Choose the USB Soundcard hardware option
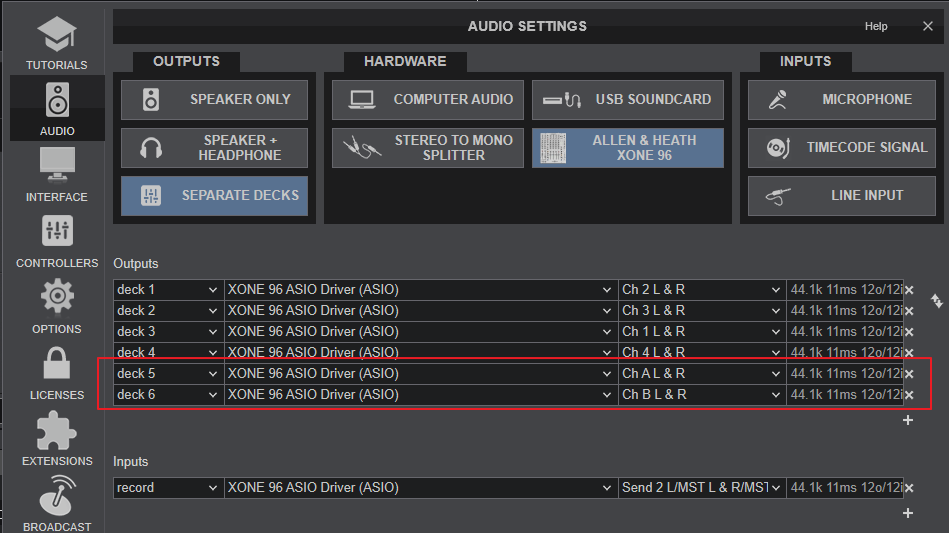The height and width of the screenshot is (533, 949). click(x=627, y=100)
